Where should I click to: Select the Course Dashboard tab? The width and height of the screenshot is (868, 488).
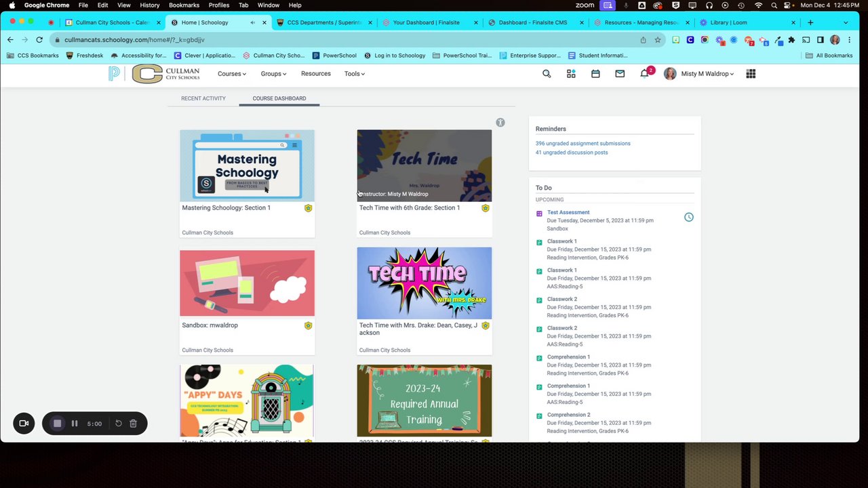pos(279,98)
